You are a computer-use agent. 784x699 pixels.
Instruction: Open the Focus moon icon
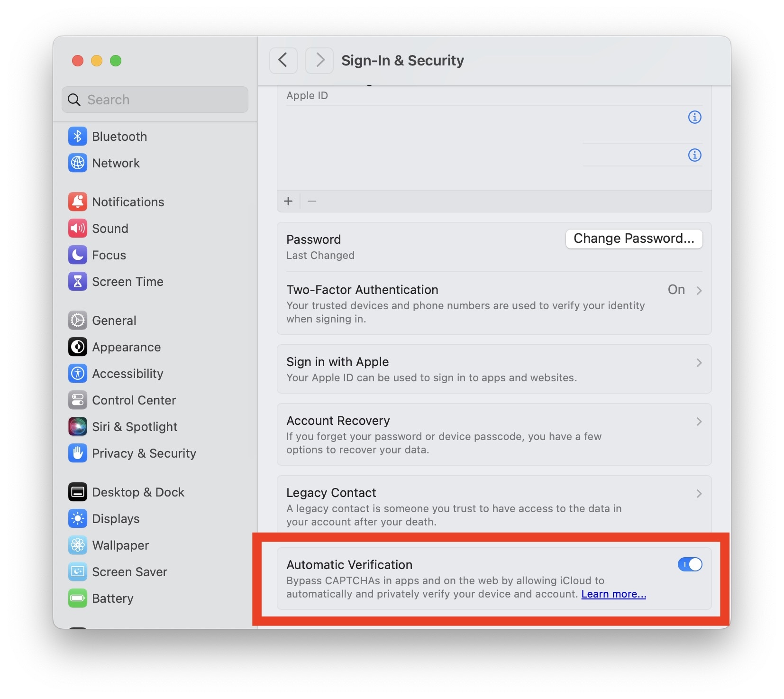(x=78, y=255)
